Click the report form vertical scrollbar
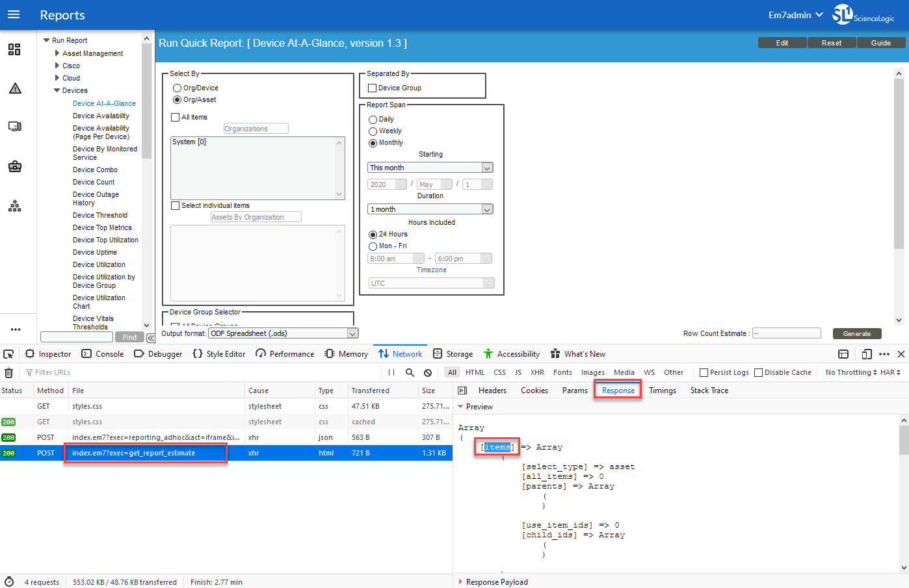The height and width of the screenshot is (588, 909). (x=899, y=195)
